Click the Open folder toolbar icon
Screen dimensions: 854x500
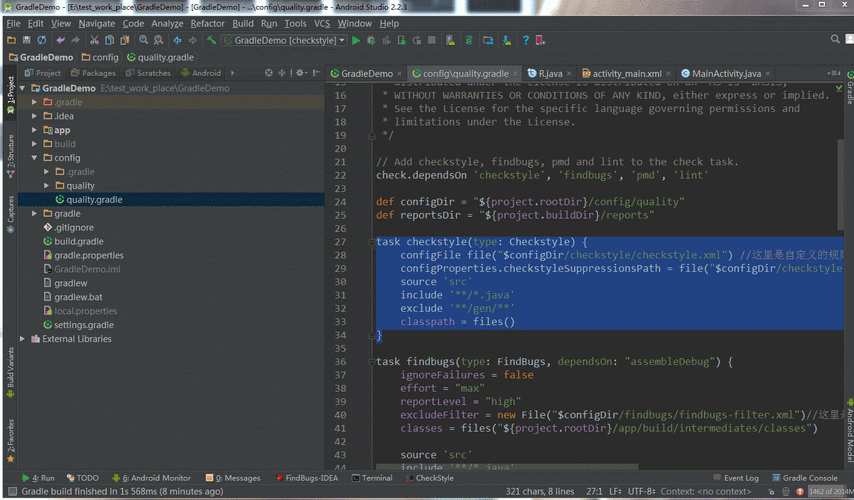point(11,40)
